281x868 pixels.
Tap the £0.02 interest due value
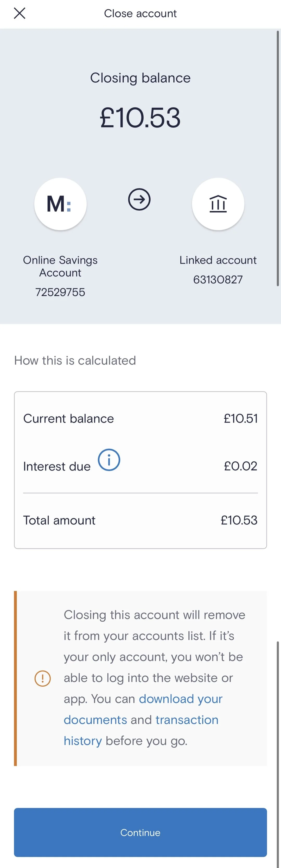pos(241,466)
